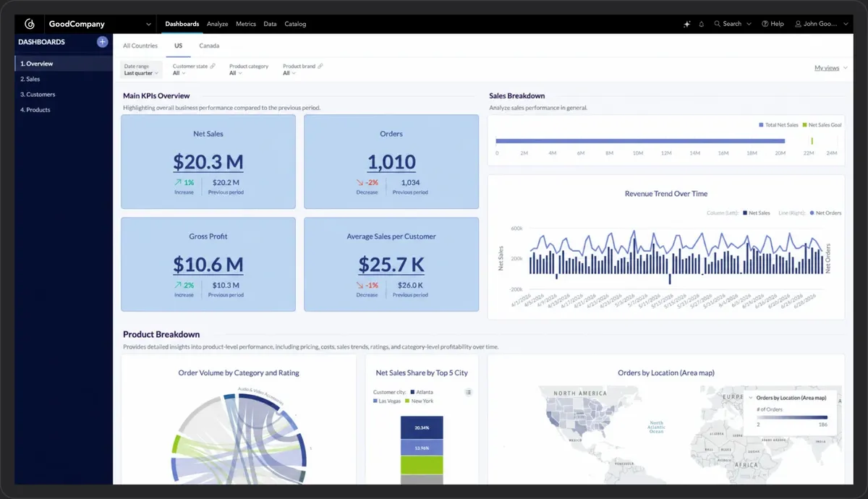868x499 pixels.
Task: Open legend list icon in Net Sales Share
Action: pos(469,392)
